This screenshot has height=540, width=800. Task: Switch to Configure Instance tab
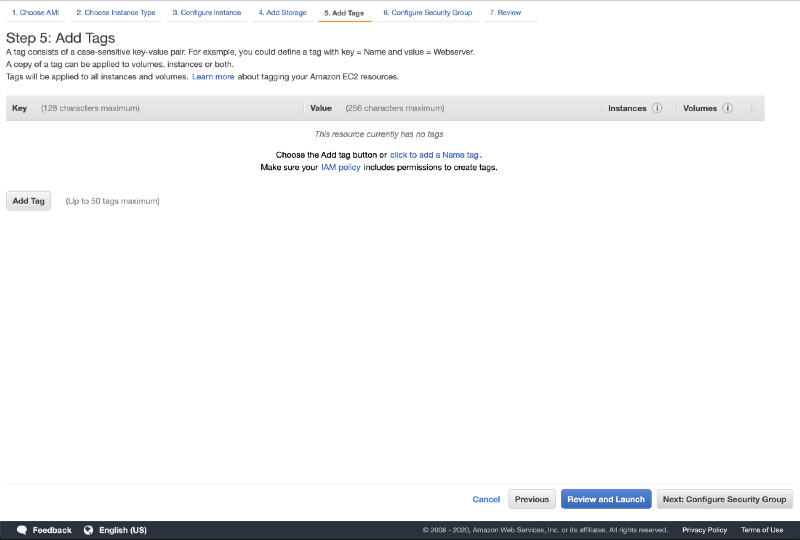pyautogui.click(x=206, y=13)
